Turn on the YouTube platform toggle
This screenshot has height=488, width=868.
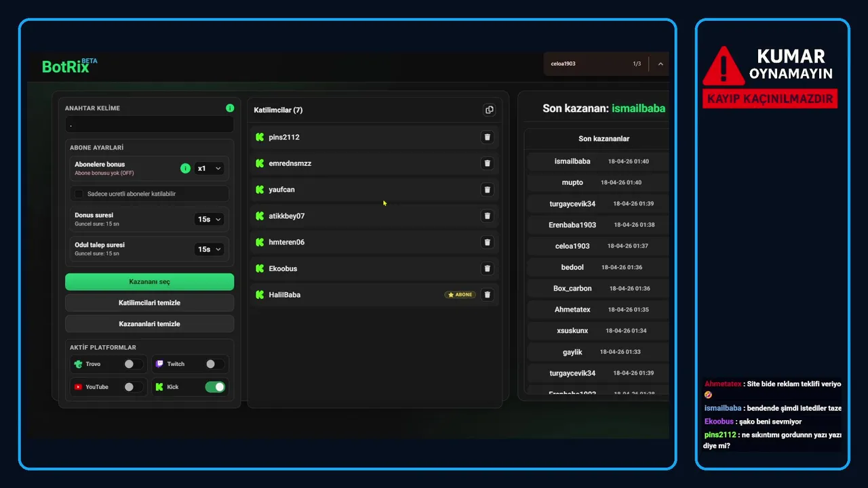point(133,387)
